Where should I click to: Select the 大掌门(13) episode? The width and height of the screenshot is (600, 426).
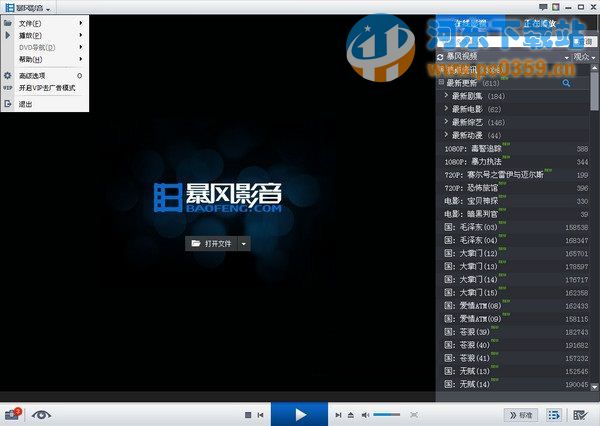513,266
